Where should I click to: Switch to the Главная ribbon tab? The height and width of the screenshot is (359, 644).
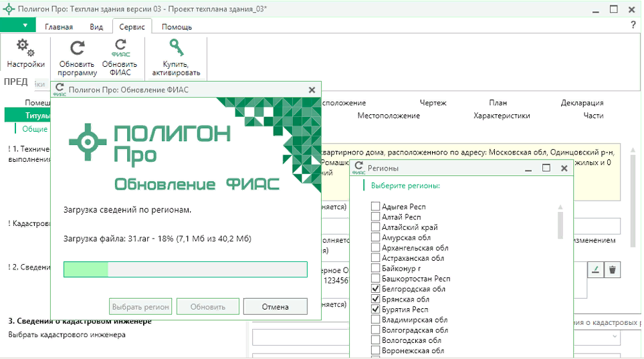pyautogui.click(x=59, y=27)
